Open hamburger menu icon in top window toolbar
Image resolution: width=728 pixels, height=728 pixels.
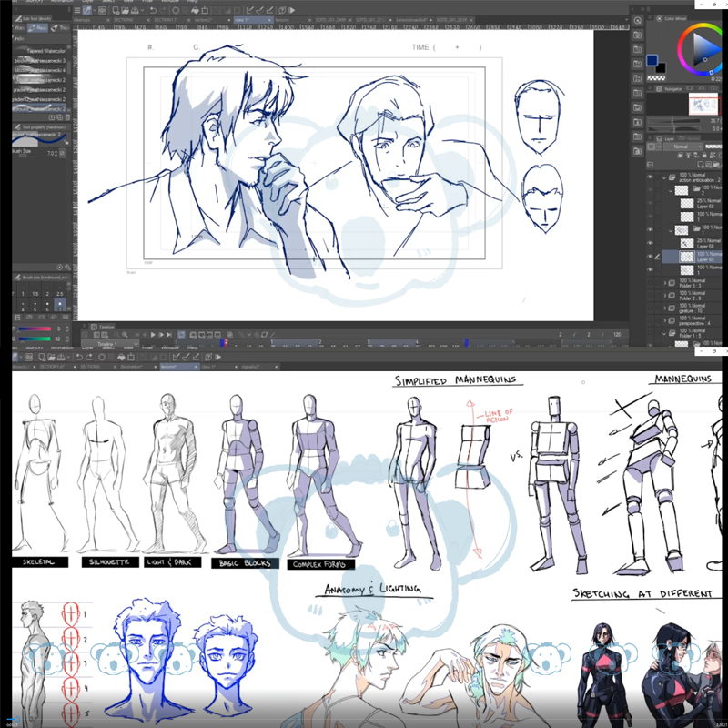pos(77,10)
